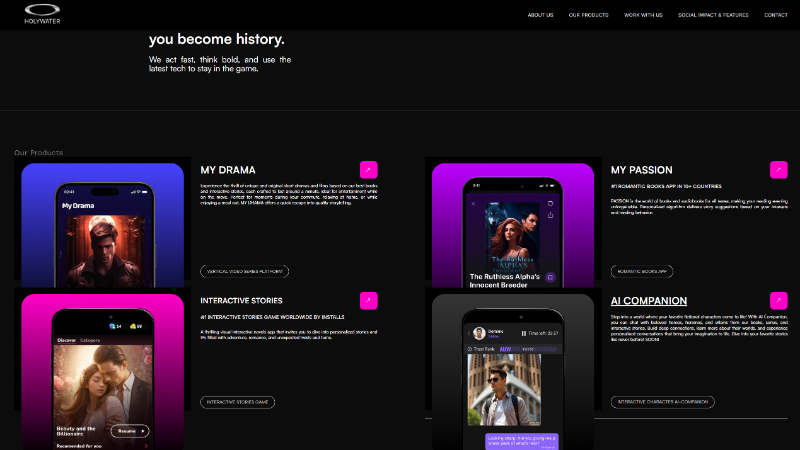The height and width of the screenshot is (450, 800).
Task: Click '#1 Interactive Stories Game Worldwide' subtitle
Action: [x=272, y=317]
